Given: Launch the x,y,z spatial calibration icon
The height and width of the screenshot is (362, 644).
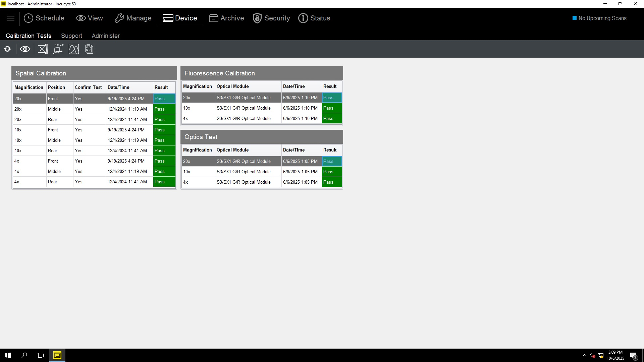Looking at the screenshot, I should [58, 49].
